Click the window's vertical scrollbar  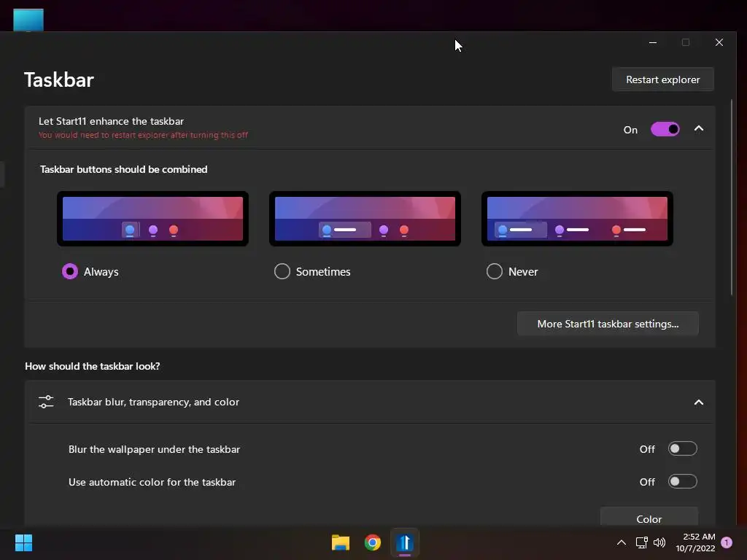pos(732,197)
